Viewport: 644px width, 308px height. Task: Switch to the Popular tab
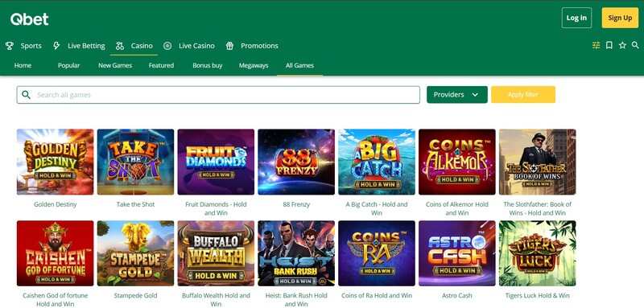pyautogui.click(x=69, y=65)
